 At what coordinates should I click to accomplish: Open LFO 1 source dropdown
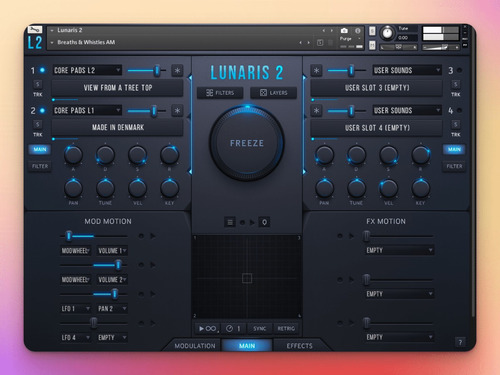click(x=76, y=309)
